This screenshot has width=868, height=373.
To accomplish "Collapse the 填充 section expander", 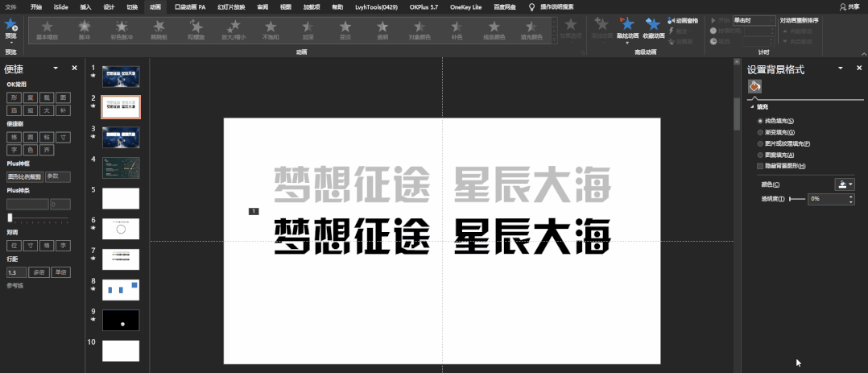I will point(752,107).
